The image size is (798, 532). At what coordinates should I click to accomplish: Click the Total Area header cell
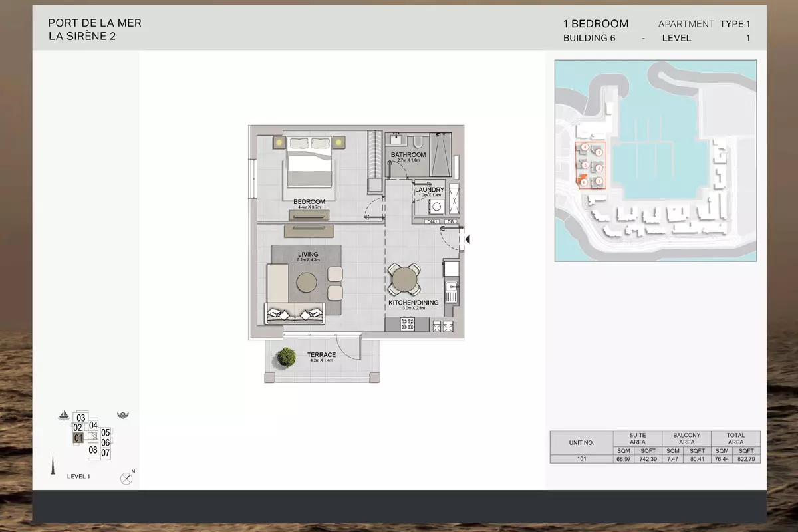pyautogui.click(x=735, y=439)
